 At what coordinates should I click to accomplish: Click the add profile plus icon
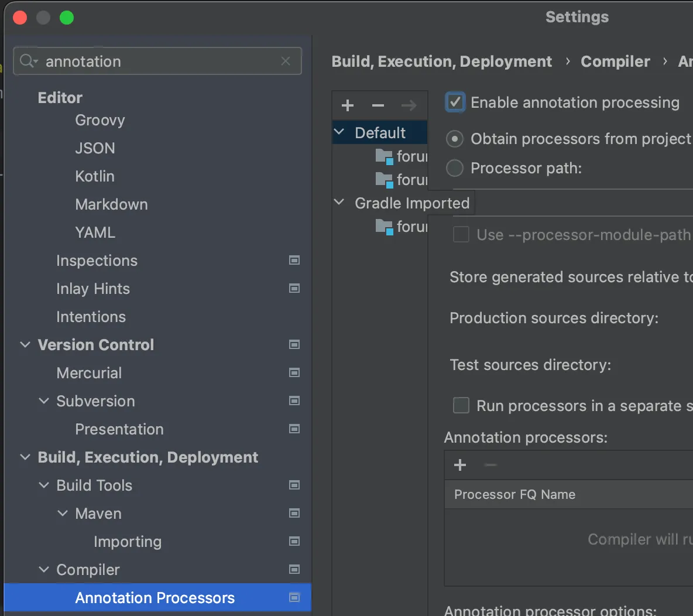[x=348, y=105]
